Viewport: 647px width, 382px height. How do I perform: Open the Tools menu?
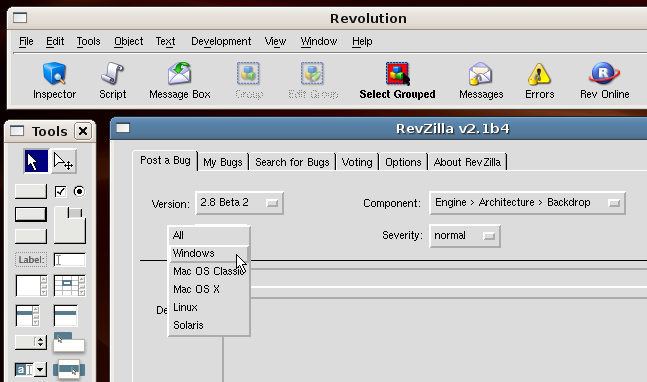click(x=88, y=41)
